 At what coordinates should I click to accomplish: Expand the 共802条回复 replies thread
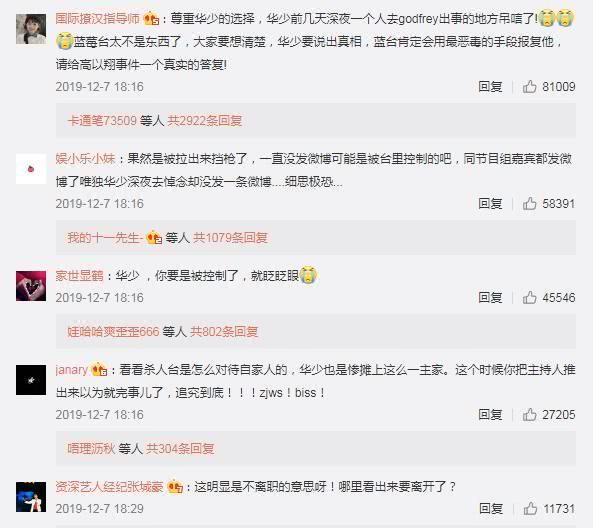[224, 332]
